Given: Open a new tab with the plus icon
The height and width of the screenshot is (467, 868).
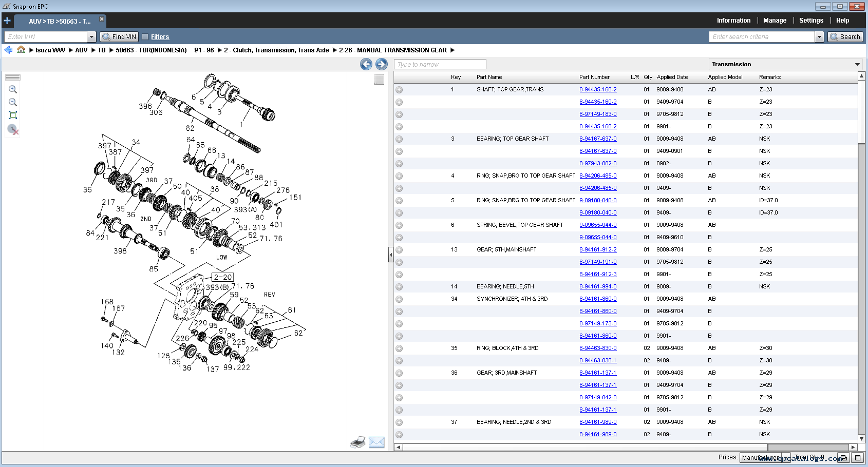Looking at the screenshot, I should click(7, 21).
